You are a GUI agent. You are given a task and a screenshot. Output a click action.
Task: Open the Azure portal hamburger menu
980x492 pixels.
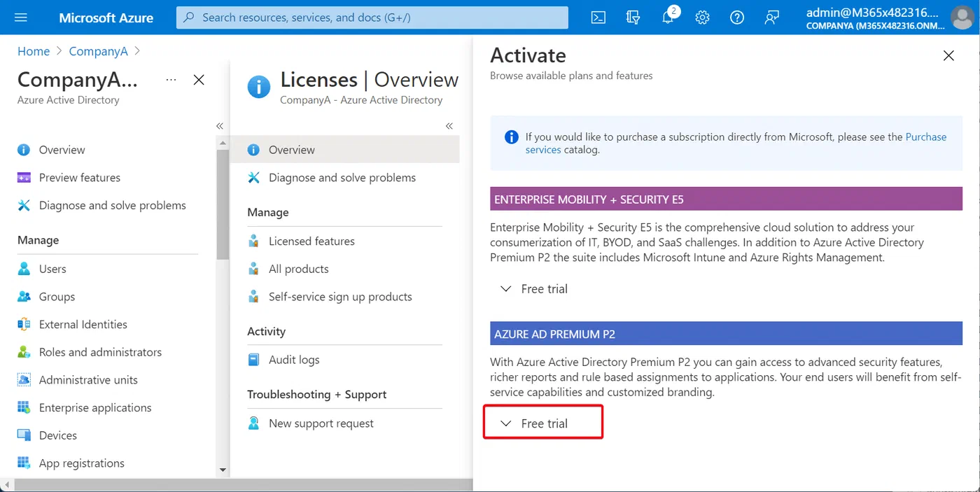(20, 17)
